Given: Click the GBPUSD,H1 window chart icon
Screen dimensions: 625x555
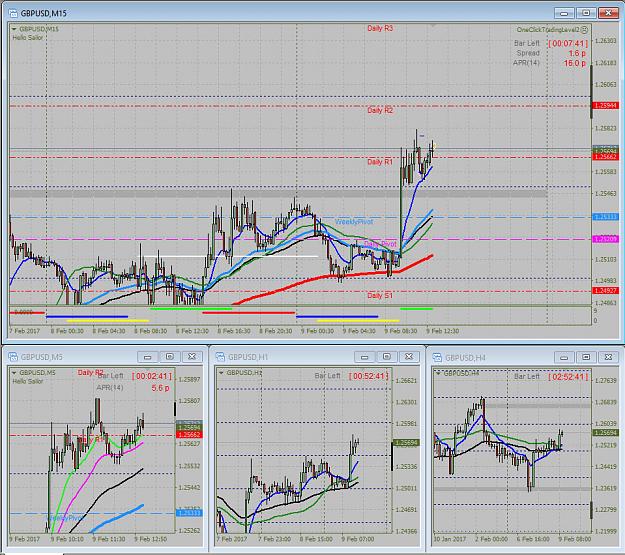Looking at the screenshot, I should (220, 357).
